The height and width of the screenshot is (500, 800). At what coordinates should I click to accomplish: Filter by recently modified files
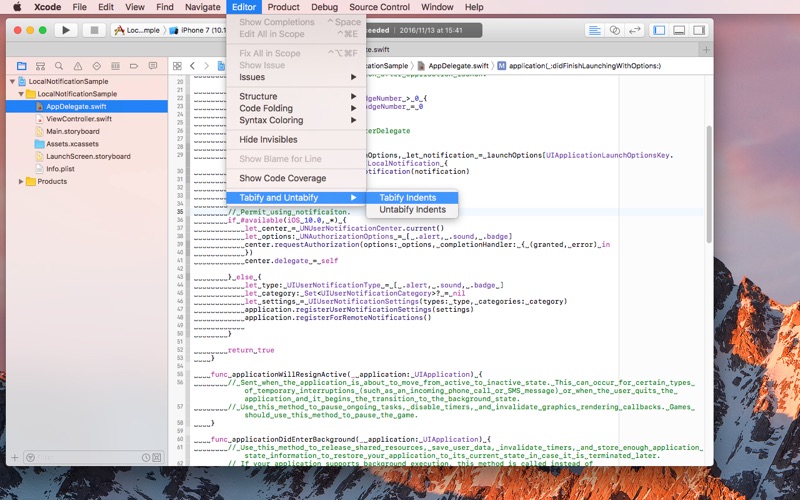[x=146, y=458]
